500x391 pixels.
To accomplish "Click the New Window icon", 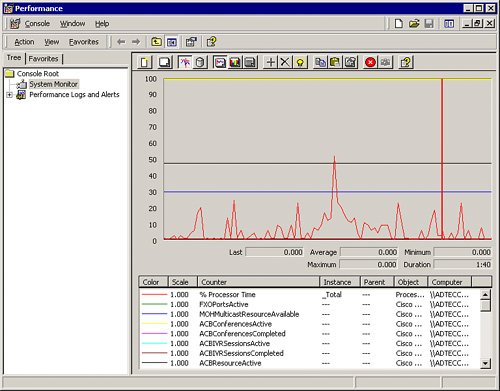I will point(449,24).
